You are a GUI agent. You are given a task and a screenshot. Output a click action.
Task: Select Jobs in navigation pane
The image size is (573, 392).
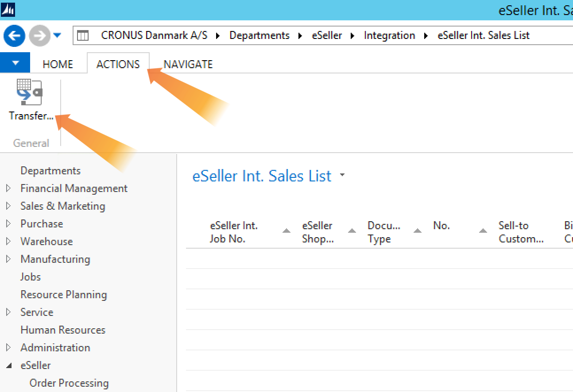point(31,277)
